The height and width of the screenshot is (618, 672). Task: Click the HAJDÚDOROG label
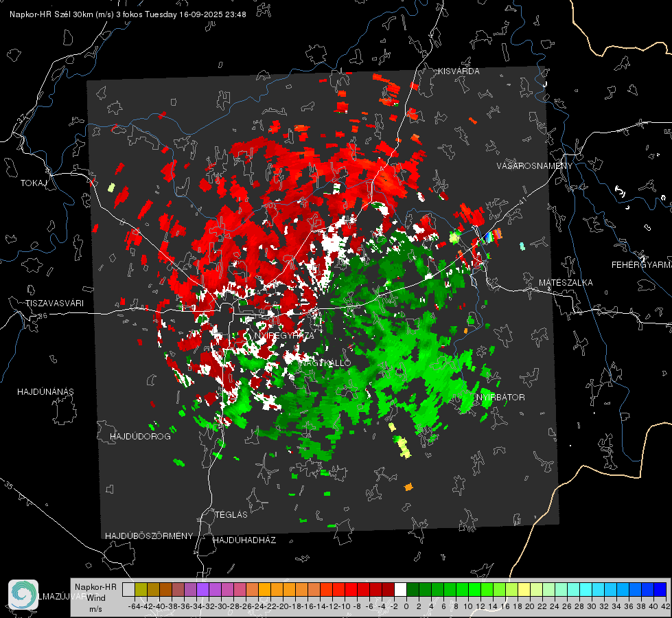point(140,436)
